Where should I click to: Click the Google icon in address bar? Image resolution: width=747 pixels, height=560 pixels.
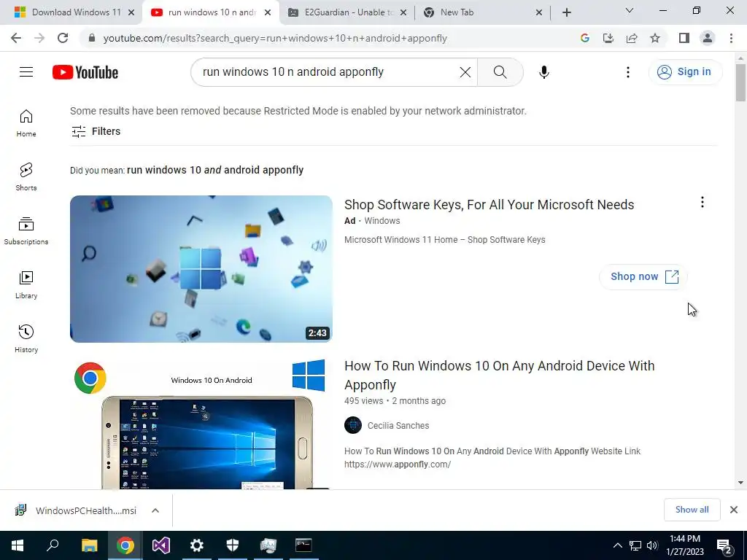pyautogui.click(x=585, y=38)
